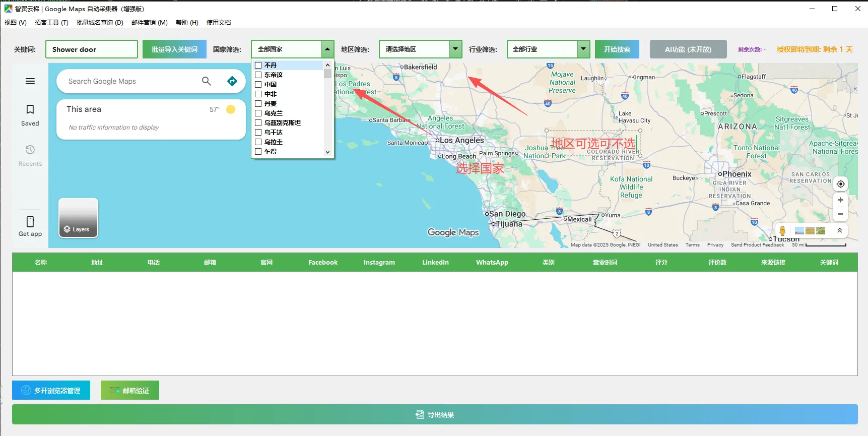
Task: Click the 导出结果 export bar
Action: [435, 414]
